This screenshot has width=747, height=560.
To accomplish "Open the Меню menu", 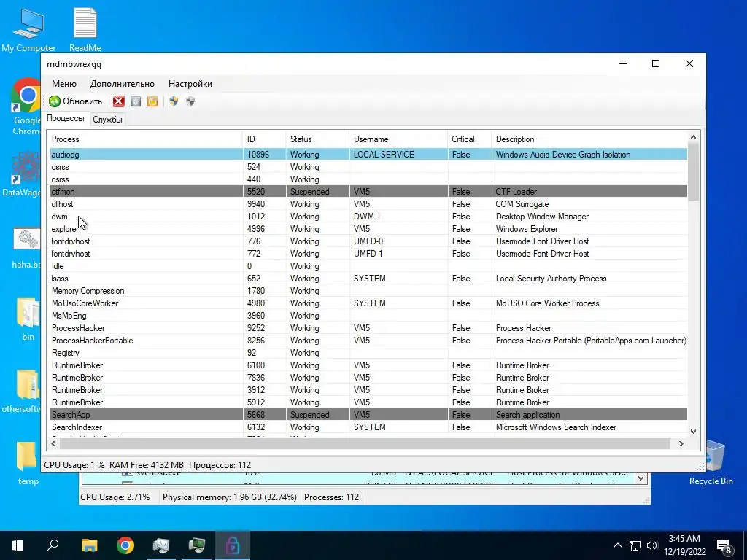I will tap(64, 84).
